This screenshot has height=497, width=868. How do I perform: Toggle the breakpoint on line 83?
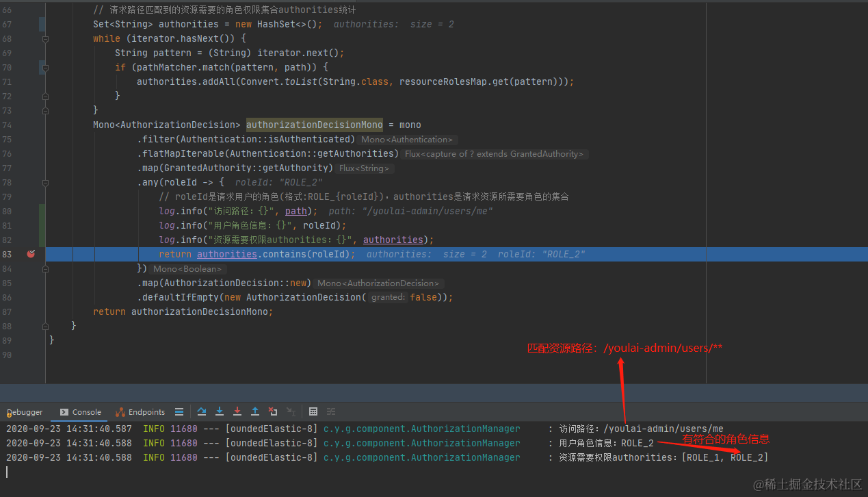click(31, 254)
